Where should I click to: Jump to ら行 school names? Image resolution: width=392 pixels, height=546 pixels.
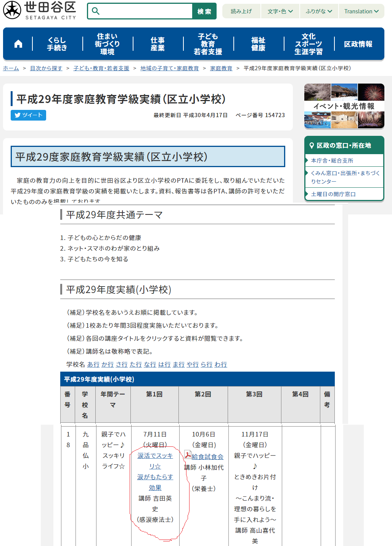[207, 364]
